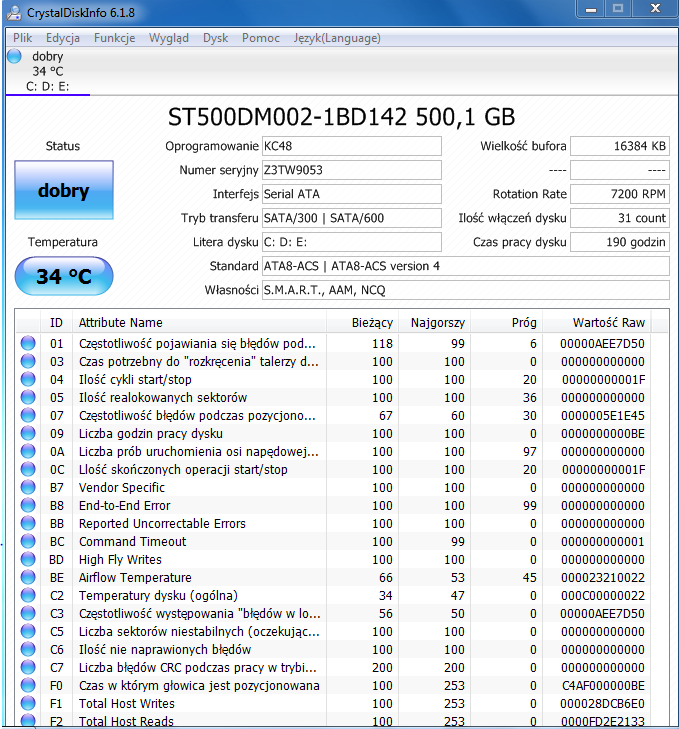Click the Rotation Rate field 7200 RPM

[620, 194]
